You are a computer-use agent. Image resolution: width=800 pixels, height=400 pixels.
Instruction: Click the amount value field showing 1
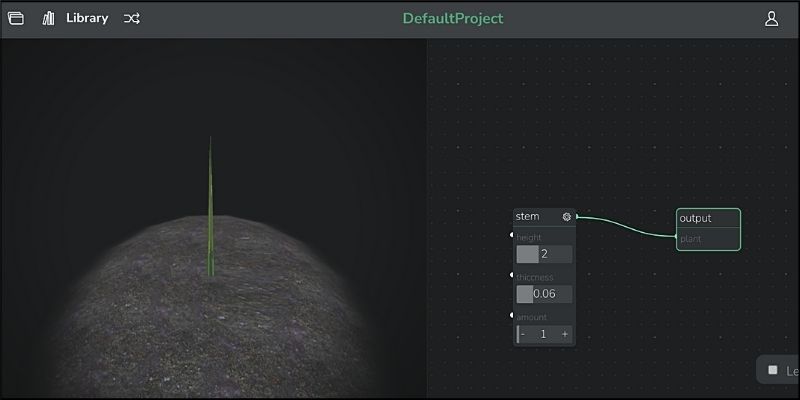click(x=543, y=334)
